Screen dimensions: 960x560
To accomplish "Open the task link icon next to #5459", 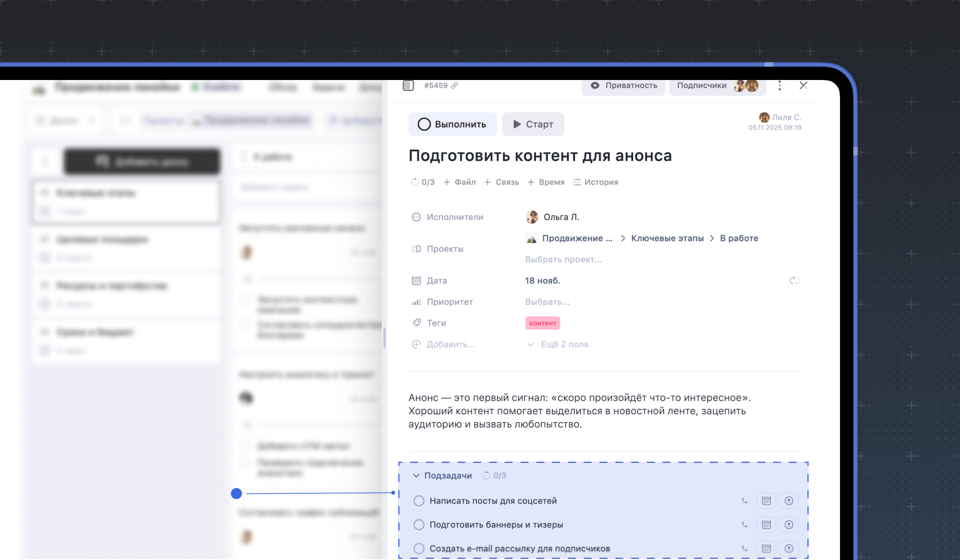I will (455, 85).
